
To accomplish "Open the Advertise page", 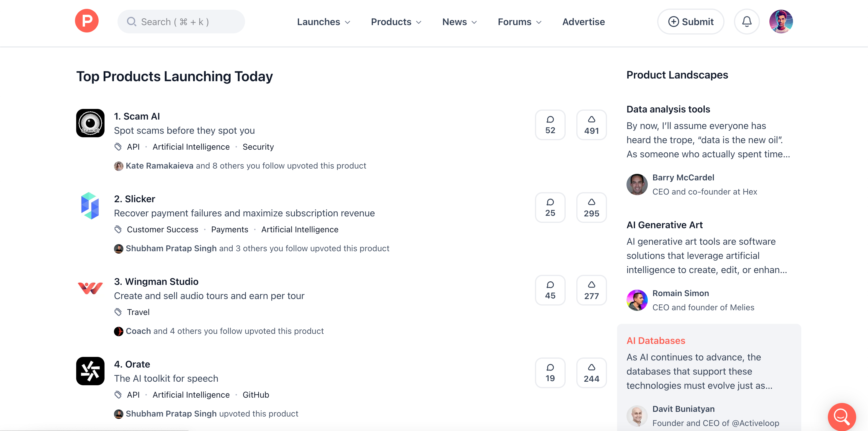I will (x=583, y=22).
